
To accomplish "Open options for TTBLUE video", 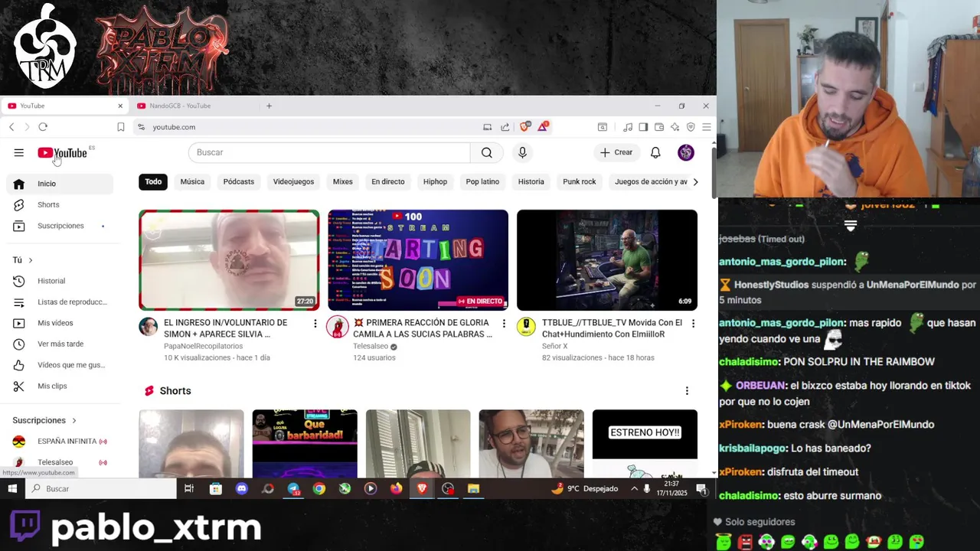I will point(693,324).
